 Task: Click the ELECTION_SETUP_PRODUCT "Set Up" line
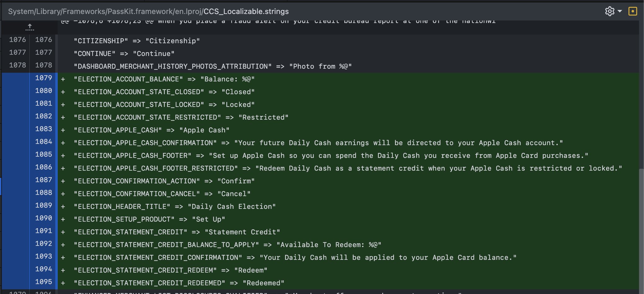149,219
